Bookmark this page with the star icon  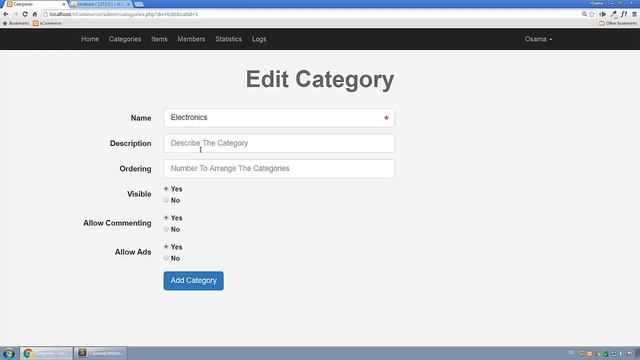point(592,14)
